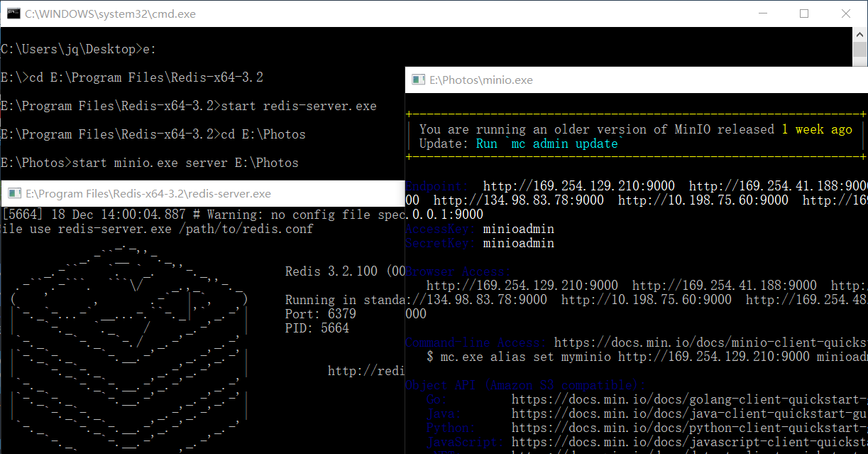Click the java-client-quickstart docs URL
868x454 pixels.
689,414
